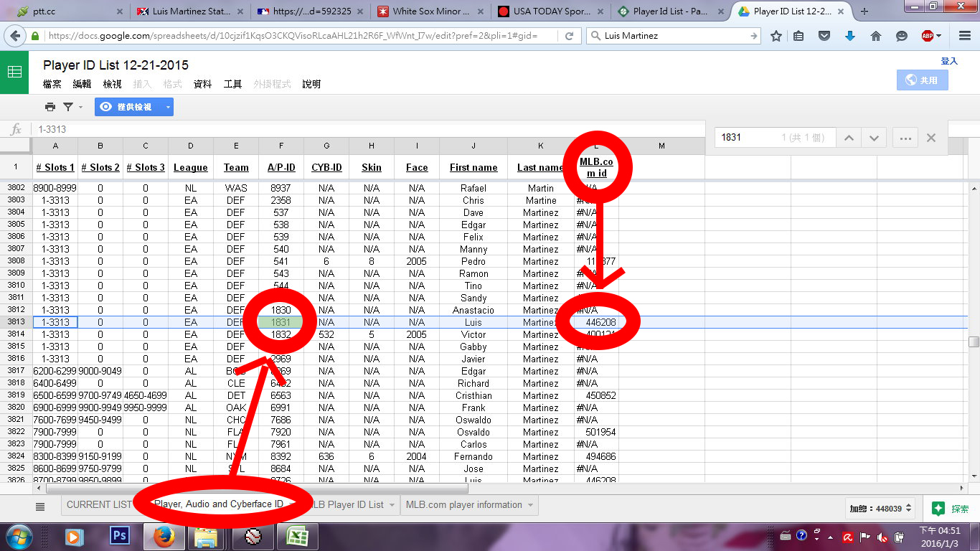Open Firefox bookmarks list icon
This screenshot has height=551, width=980.
click(x=798, y=36)
